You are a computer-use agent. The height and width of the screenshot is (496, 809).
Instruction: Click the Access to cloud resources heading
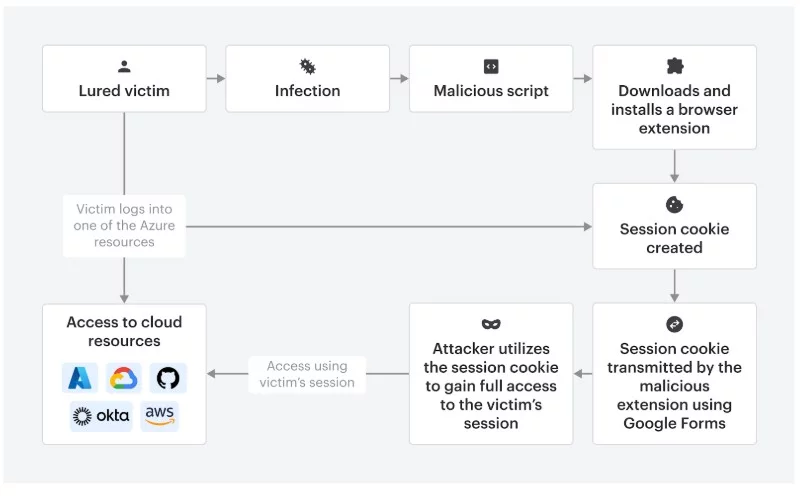coord(124,331)
